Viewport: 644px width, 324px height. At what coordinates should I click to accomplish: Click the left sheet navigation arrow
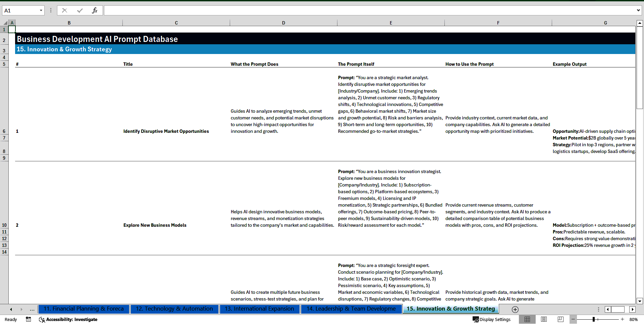click(11, 309)
